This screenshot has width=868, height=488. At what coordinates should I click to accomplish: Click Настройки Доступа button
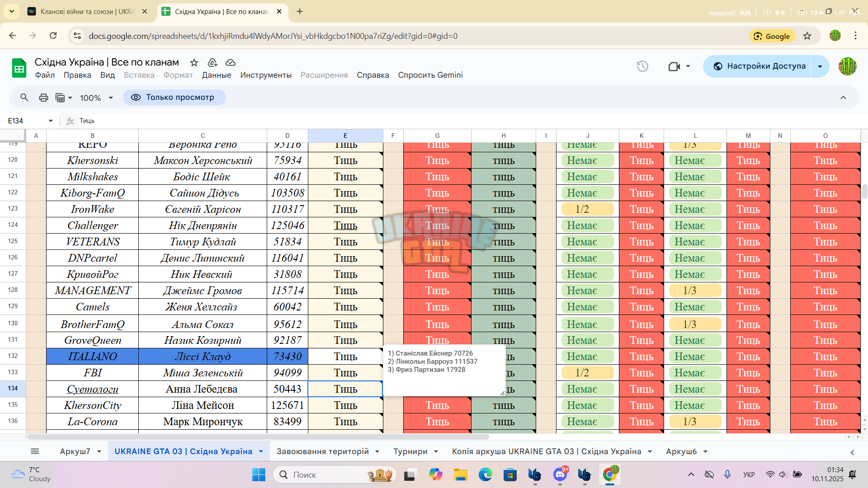pyautogui.click(x=758, y=66)
